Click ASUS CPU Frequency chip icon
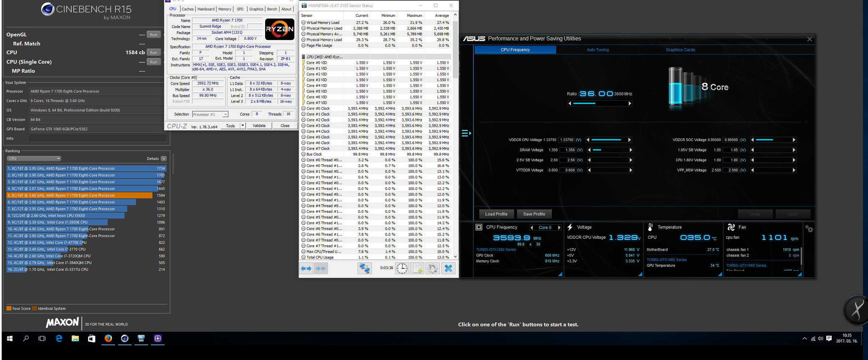Image resolution: width=868 pixels, height=360 pixels. pos(479,227)
